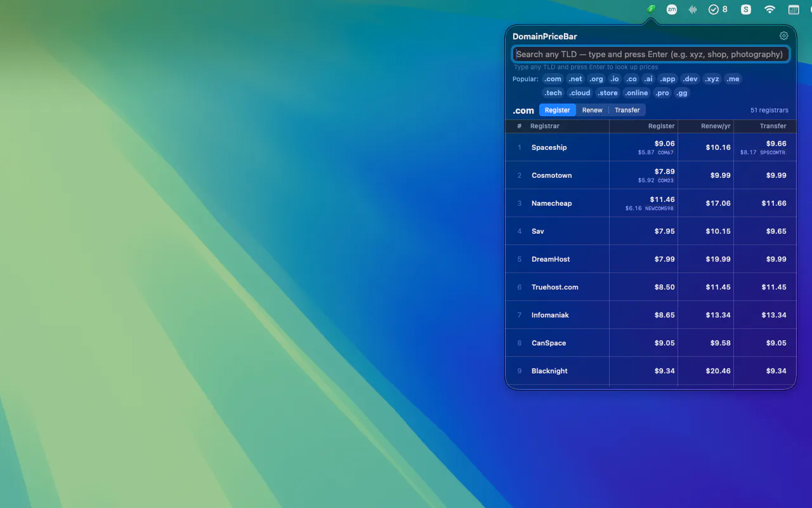Viewport: 812px width, 508px height.
Task: Select the .tech popular TLD chip
Action: click(x=553, y=93)
